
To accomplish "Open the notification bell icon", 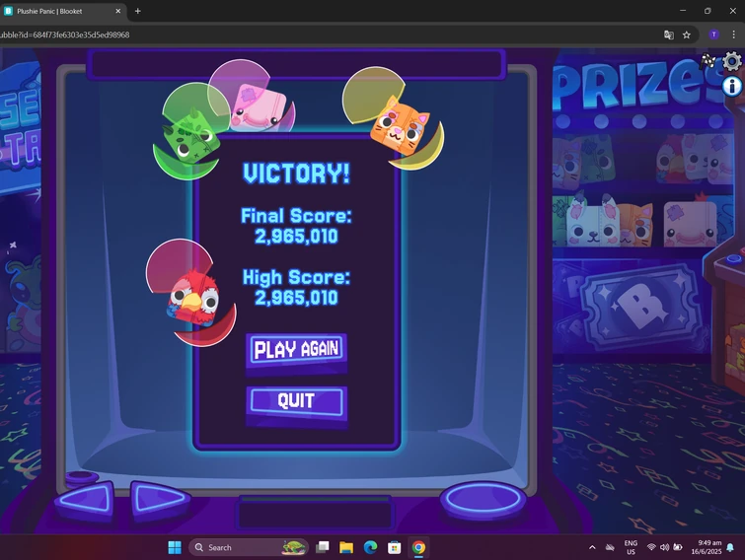I will pyautogui.click(x=730, y=547).
